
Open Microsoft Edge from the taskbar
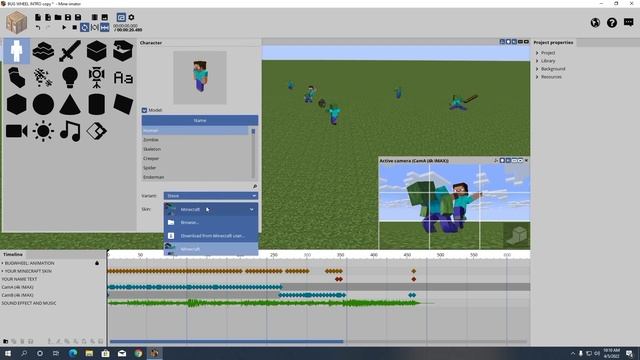pyautogui.click(x=73, y=353)
